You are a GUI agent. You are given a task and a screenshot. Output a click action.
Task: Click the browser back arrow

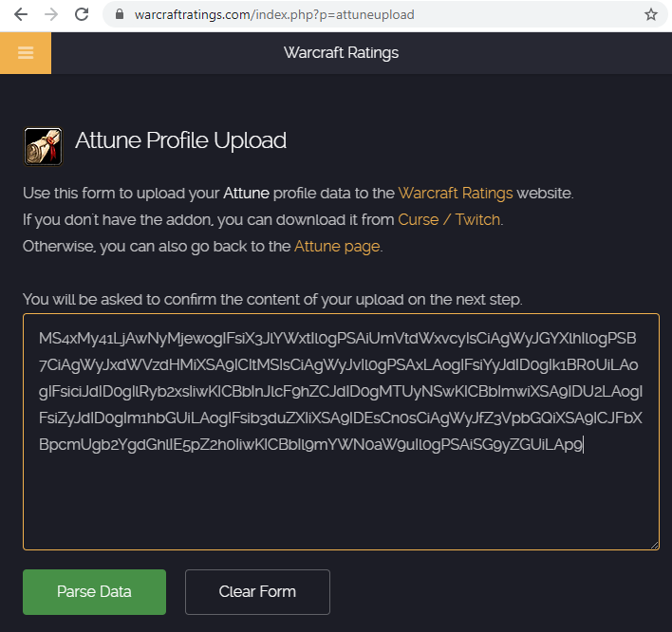click(x=21, y=15)
